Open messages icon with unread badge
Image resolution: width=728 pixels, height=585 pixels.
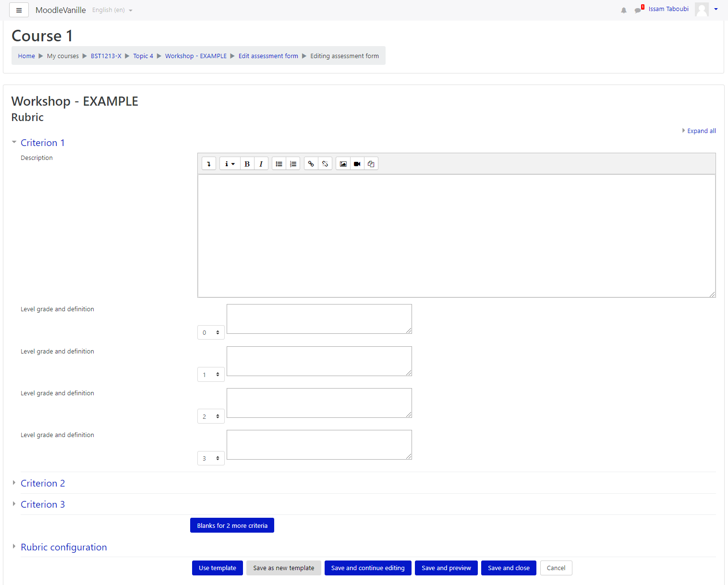click(638, 10)
